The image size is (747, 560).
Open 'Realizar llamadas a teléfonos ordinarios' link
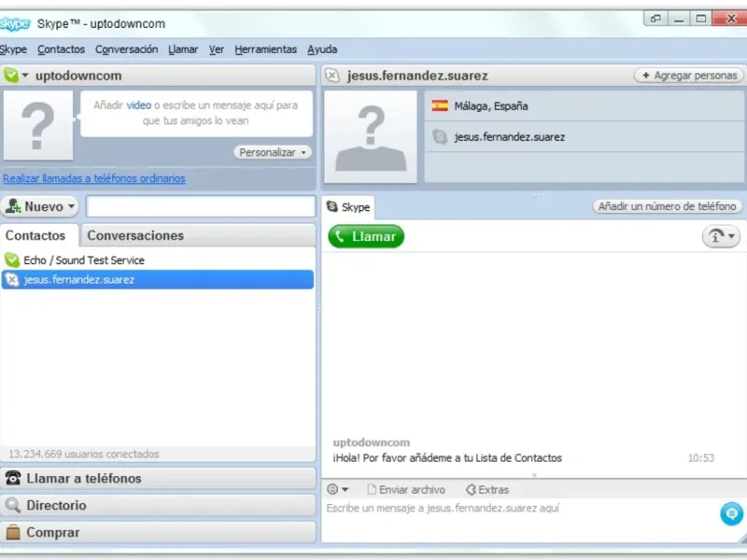point(94,178)
